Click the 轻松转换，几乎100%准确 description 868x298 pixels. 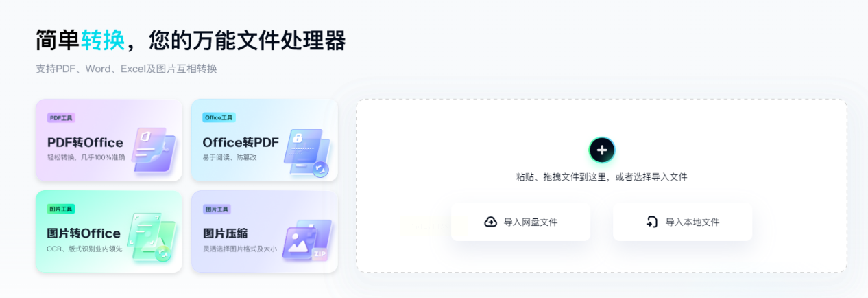86,157
